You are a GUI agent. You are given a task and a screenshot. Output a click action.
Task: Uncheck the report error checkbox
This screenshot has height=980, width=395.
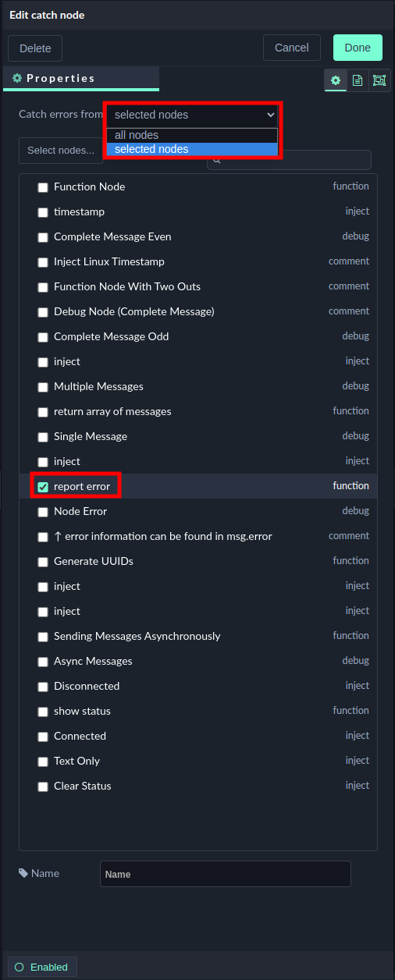coord(43,487)
